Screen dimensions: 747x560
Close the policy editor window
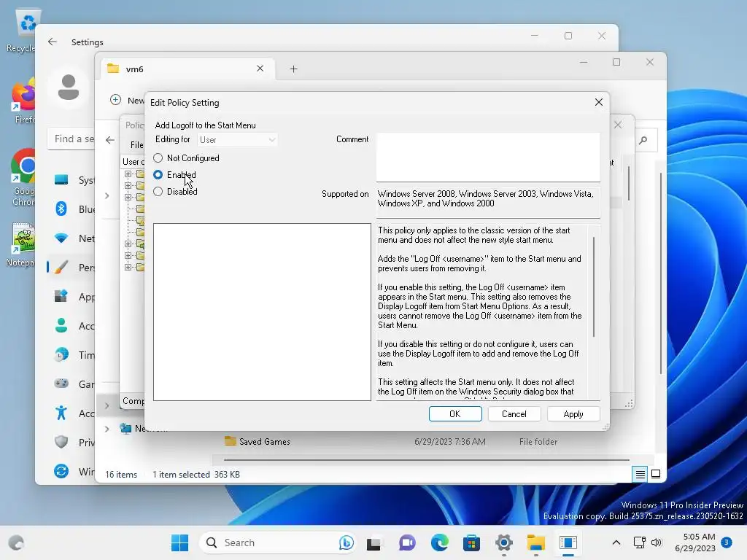(618, 125)
